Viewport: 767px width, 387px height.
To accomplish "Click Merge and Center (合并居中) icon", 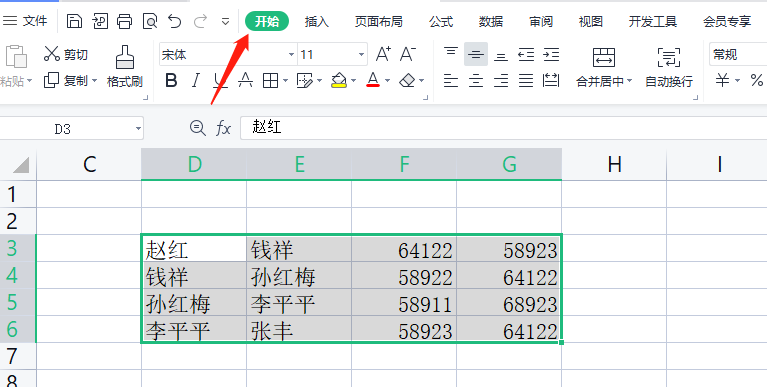I will 604,57.
